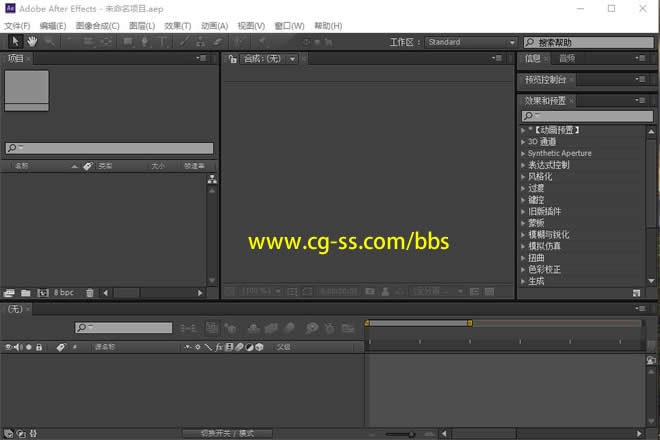660x440 pixels.
Task: Toggle the lock column icon in timeline header
Action: pyautogui.click(x=39, y=347)
